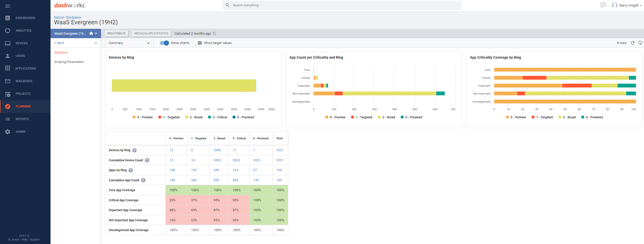Screen dimensions: 644x244
Task: Click help icon beside Cumulative App Count
Action: [x=143, y=180]
